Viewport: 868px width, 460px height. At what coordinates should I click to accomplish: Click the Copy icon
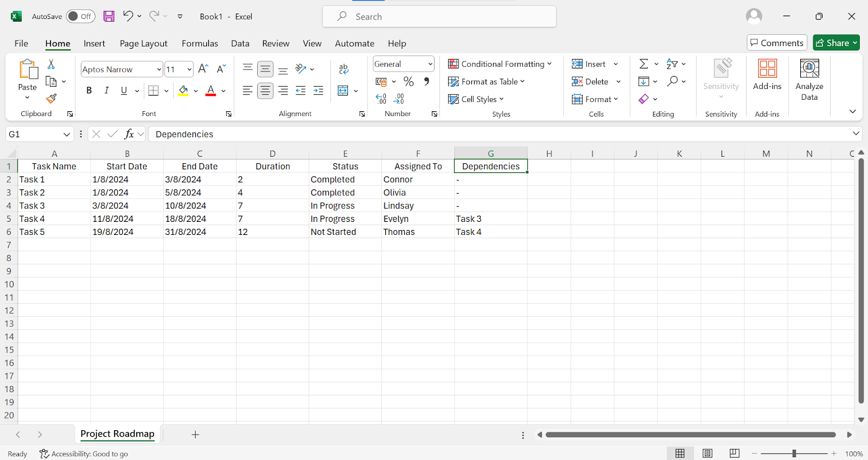click(52, 81)
